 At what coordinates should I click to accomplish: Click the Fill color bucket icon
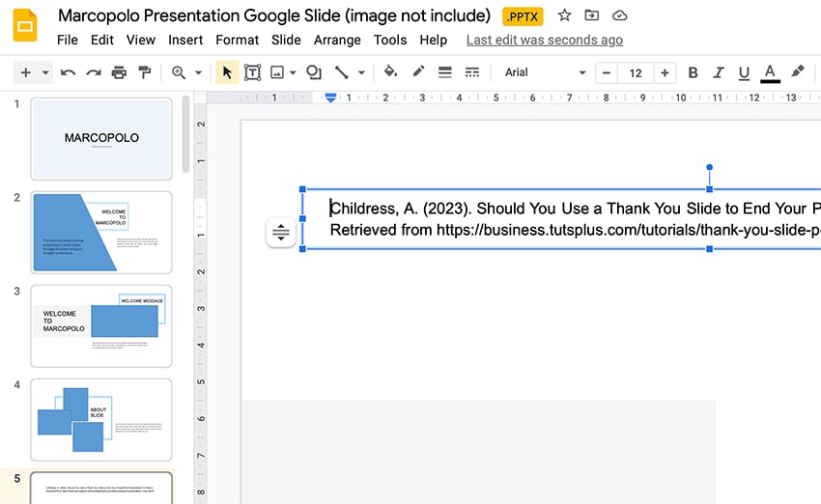point(390,72)
